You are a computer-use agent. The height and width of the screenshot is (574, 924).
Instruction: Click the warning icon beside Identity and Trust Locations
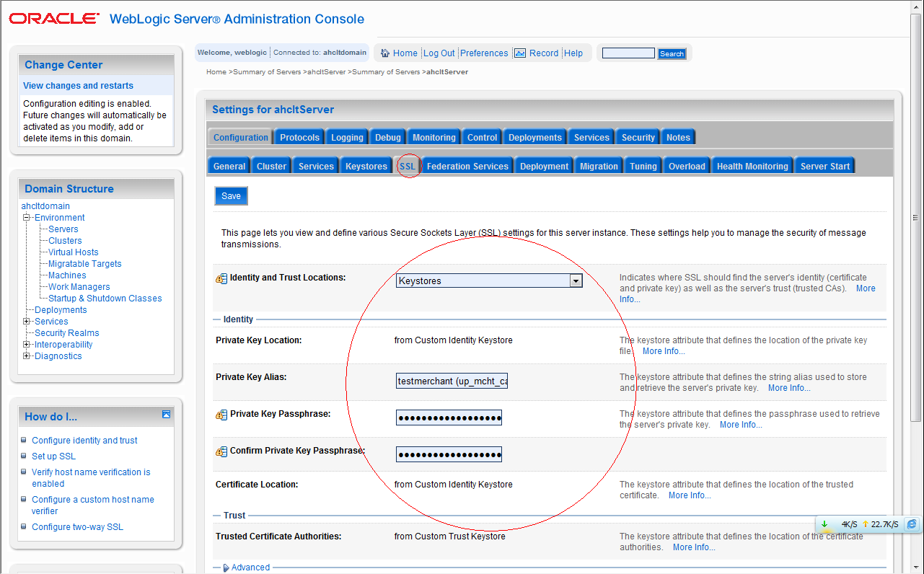221,278
